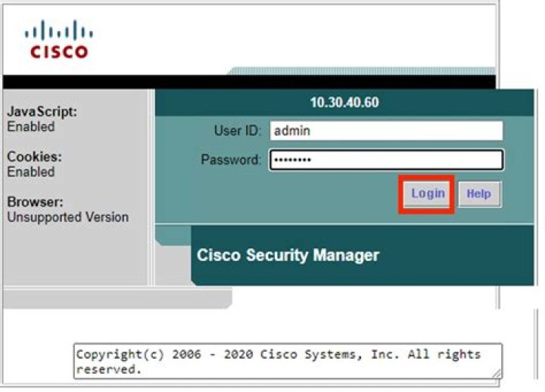Click the Browser: status label
The image size is (545, 392).
[x=35, y=202]
